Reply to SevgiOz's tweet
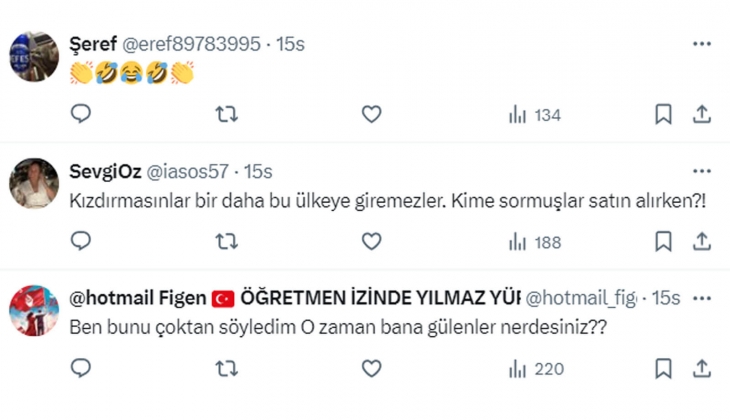The image size is (730, 420). 81,241
